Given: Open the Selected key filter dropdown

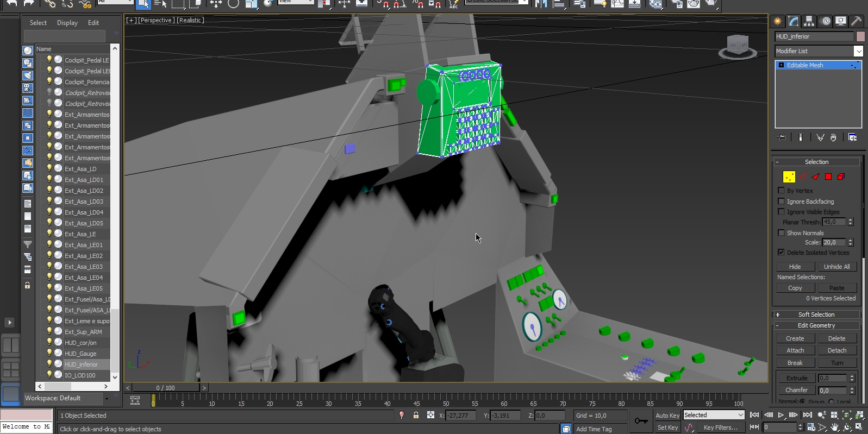Looking at the screenshot, I should click(x=713, y=415).
